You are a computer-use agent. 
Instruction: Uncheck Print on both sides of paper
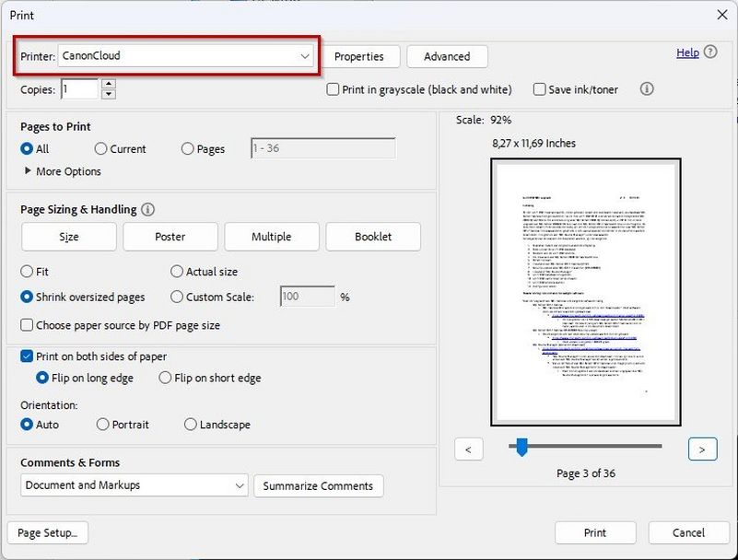[x=27, y=356]
